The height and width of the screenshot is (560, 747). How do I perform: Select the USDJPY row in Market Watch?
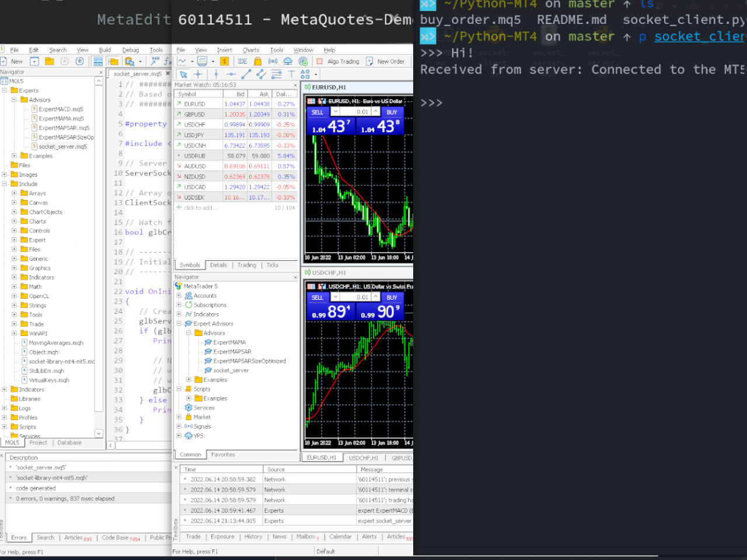tap(236, 135)
